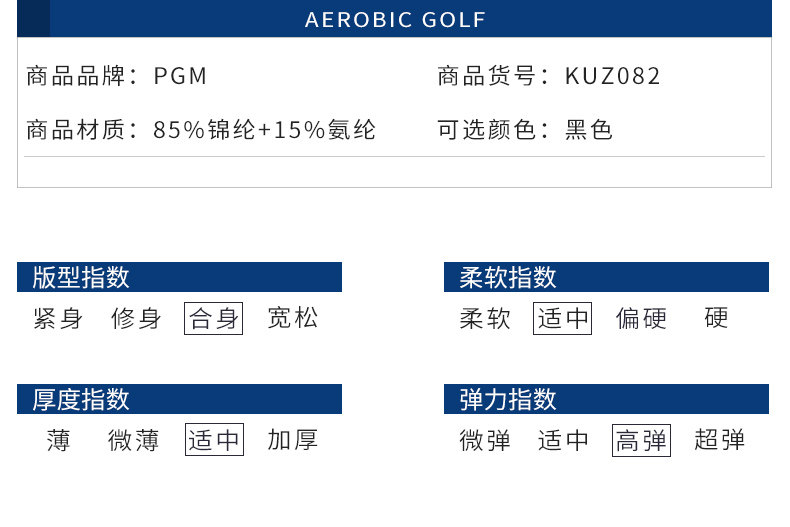Choose 宽松 under 版型指数
This screenshot has height=527, width=790.
(293, 319)
